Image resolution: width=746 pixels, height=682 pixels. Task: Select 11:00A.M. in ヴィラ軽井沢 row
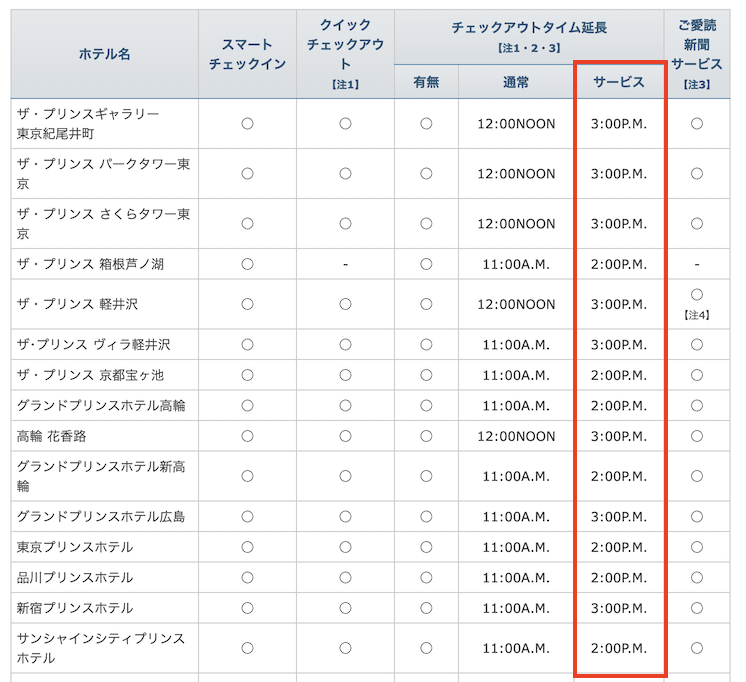[x=516, y=345]
